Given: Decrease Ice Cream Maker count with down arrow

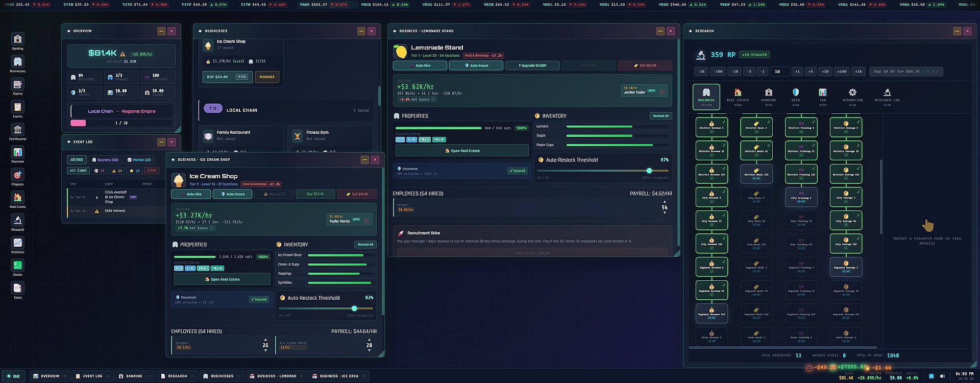Looking at the screenshot, I should click(369, 351).
